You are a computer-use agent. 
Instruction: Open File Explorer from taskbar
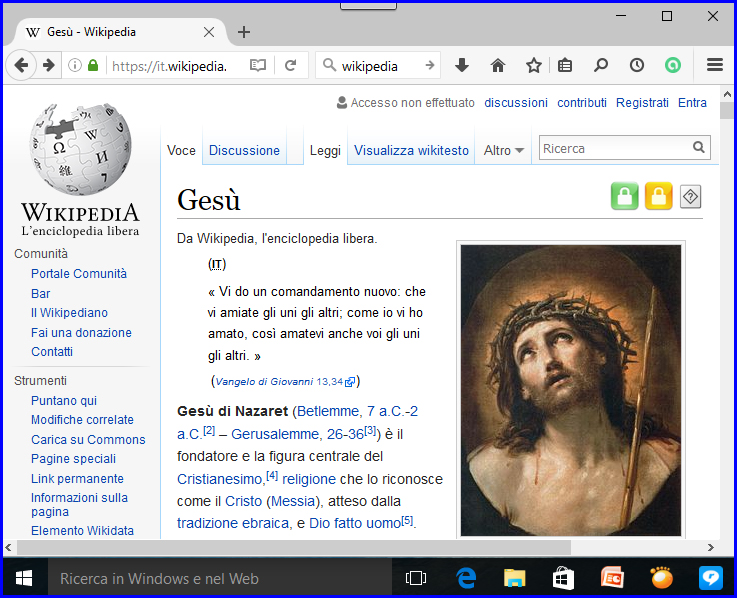click(x=515, y=578)
